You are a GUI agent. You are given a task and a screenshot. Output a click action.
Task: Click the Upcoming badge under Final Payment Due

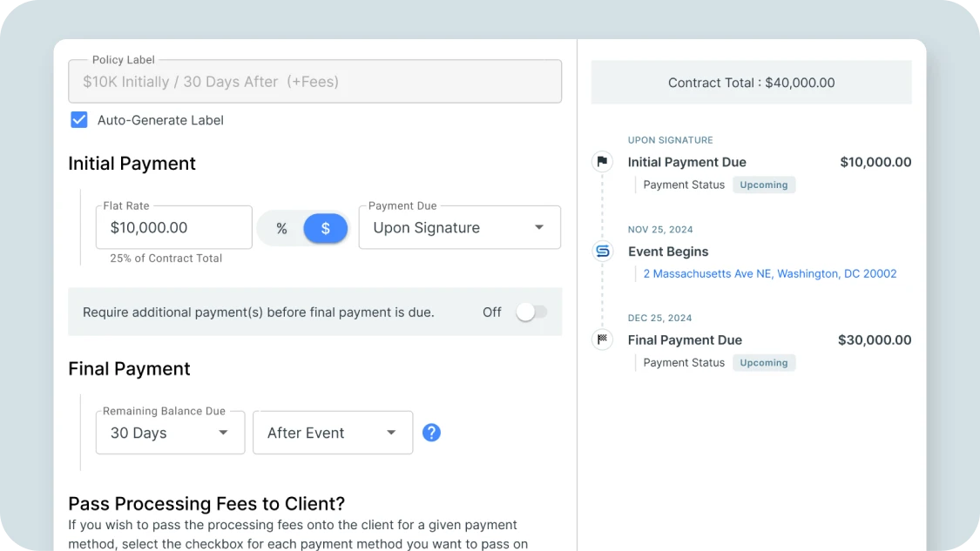(x=764, y=362)
